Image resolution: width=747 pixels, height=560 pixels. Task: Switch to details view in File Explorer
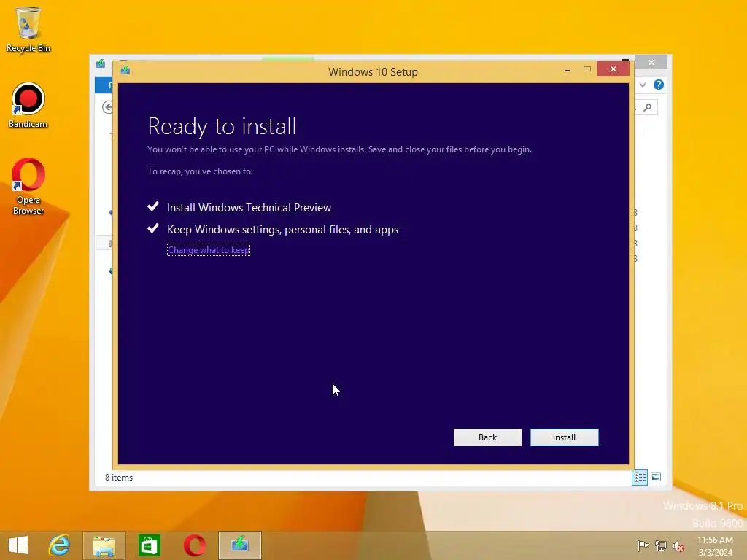pos(639,477)
